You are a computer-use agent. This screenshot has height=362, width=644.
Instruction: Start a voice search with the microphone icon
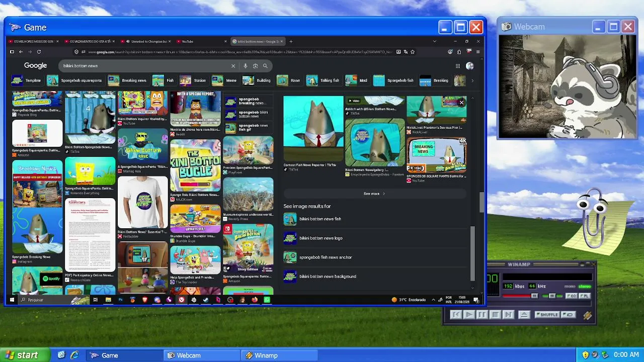point(246,66)
